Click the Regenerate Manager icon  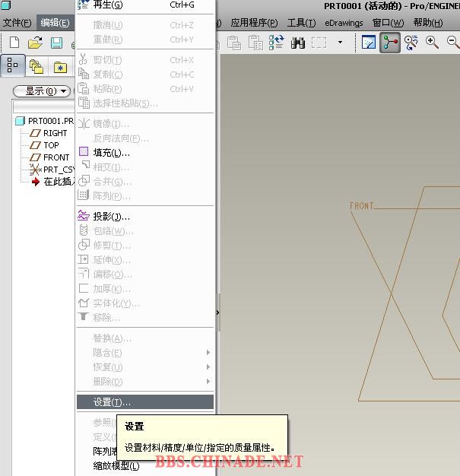point(276,43)
